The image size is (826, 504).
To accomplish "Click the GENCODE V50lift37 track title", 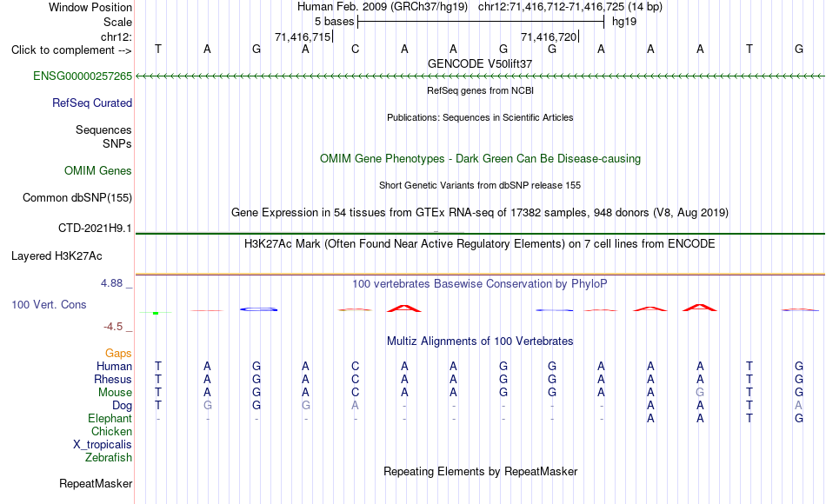I will pyautogui.click(x=480, y=63).
